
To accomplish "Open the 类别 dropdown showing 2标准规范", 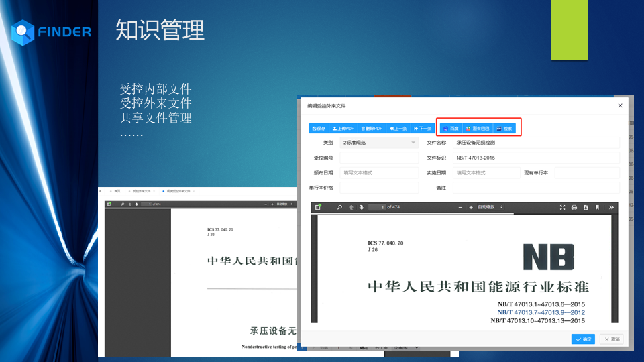I will click(378, 143).
